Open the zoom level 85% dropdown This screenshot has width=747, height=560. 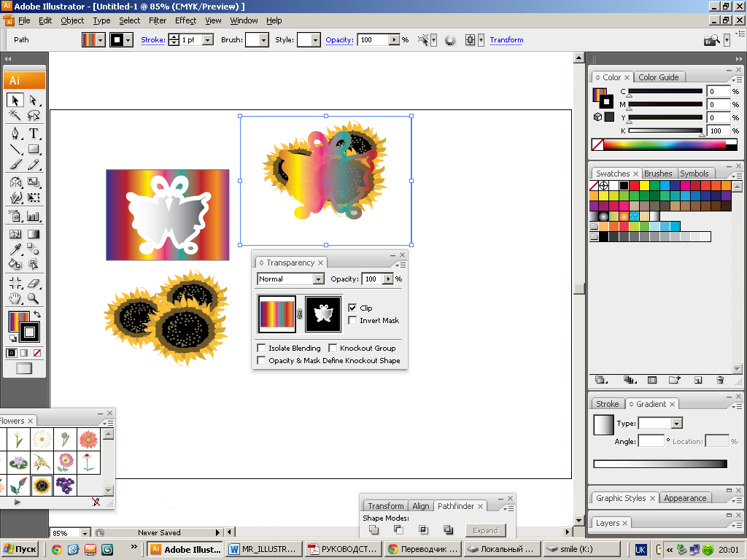coord(85,533)
